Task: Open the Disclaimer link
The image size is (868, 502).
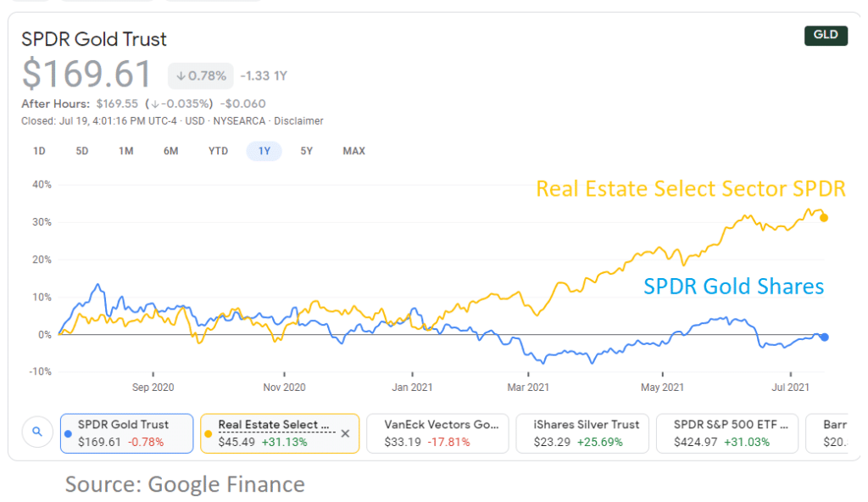Action: 298,120
